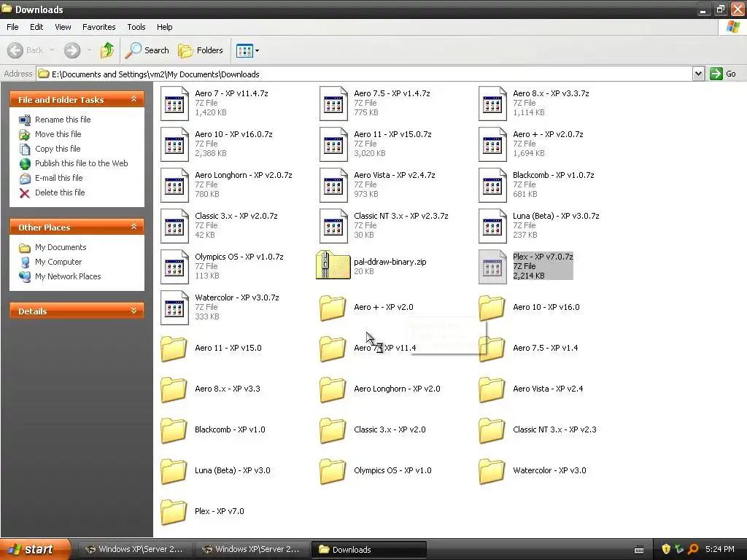This screenshot has height=560, width=747.
Task: Select Aero 7 - XP v11.4.7z file icon
Action: pos(174,104)
